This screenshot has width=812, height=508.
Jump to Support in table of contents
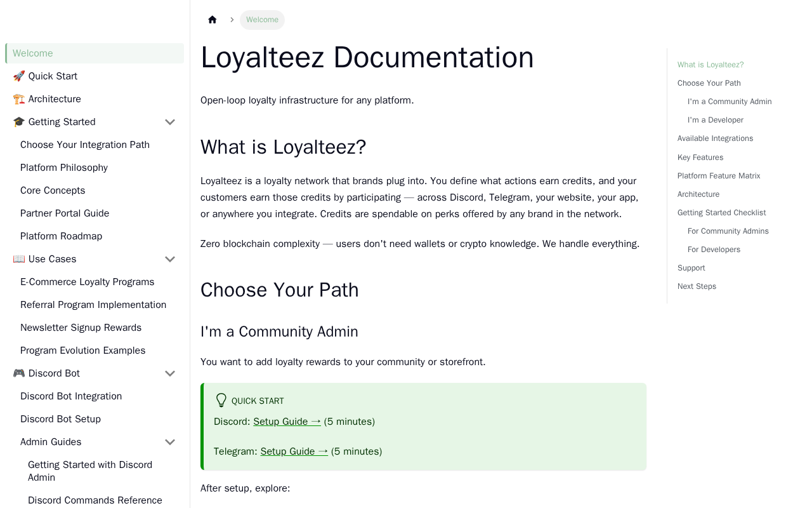pyautogui.click(x=691, y=268)
